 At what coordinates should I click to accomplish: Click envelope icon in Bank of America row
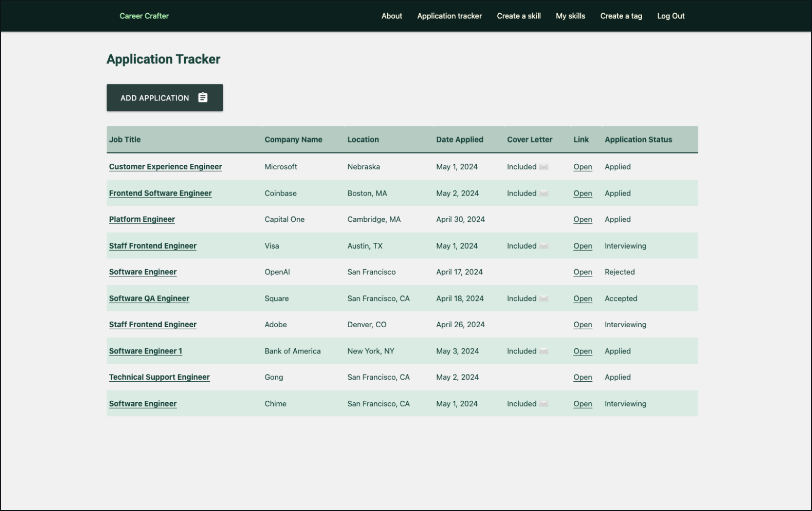click(x=544, y=352)
